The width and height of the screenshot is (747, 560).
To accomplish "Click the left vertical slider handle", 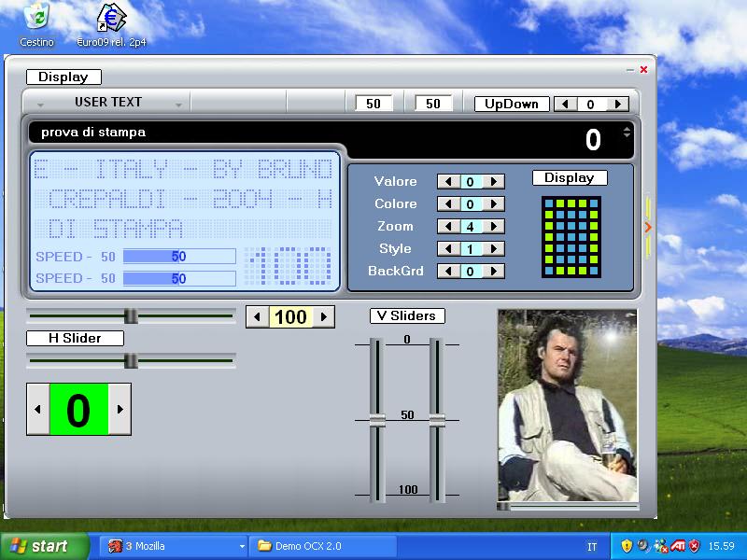I will [x=377, y=420].
